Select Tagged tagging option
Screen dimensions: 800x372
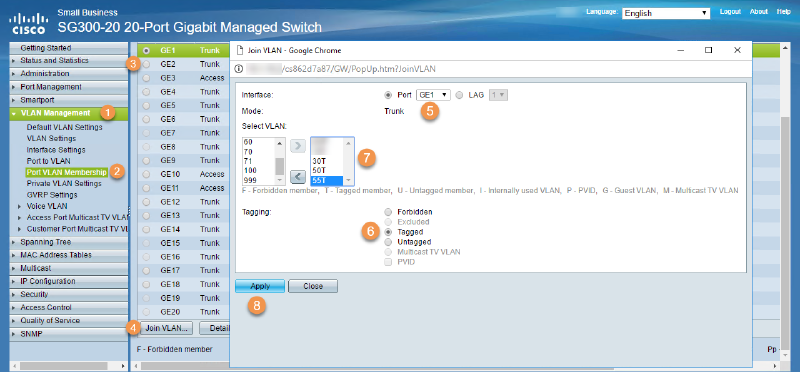pos(388,232)
